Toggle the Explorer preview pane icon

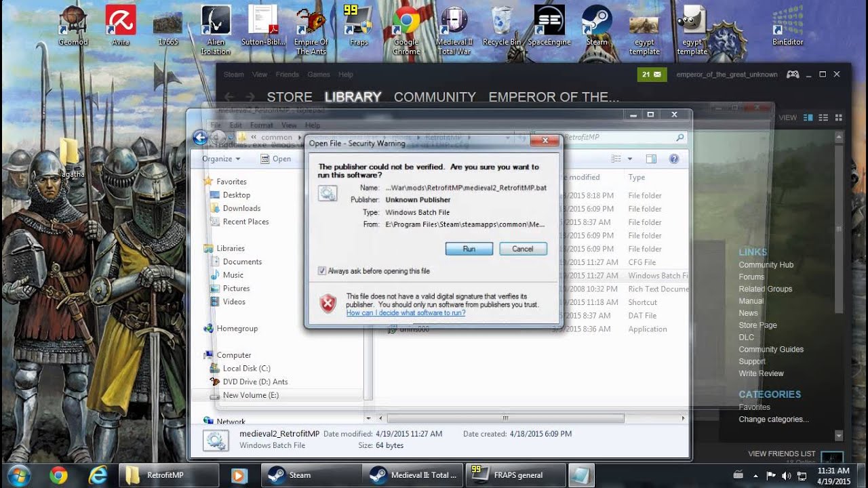(651, 159)
